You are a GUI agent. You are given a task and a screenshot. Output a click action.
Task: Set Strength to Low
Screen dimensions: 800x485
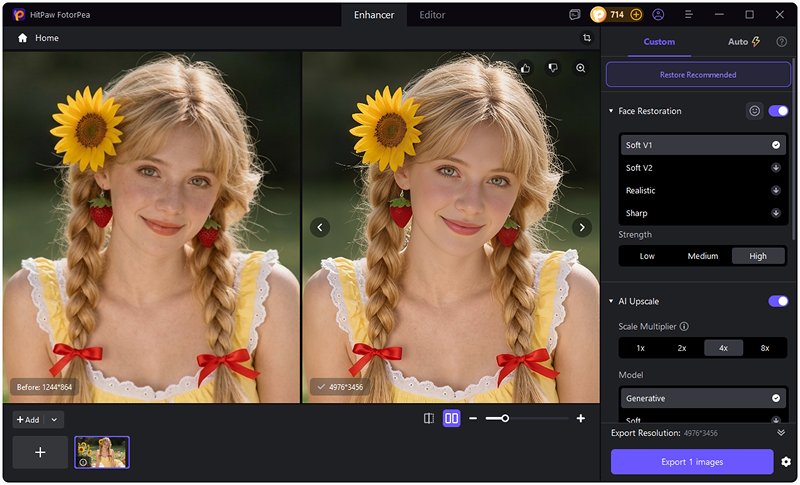tap(647, 256)
